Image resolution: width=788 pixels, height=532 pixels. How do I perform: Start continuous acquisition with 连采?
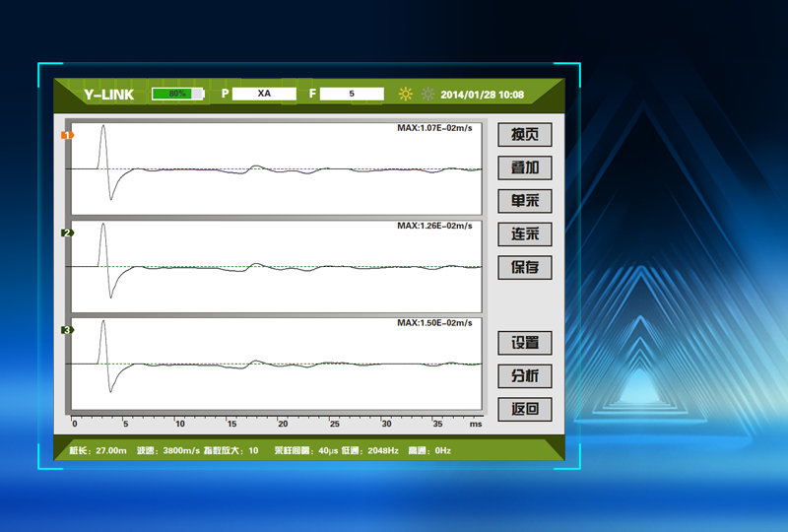(524, 234)
